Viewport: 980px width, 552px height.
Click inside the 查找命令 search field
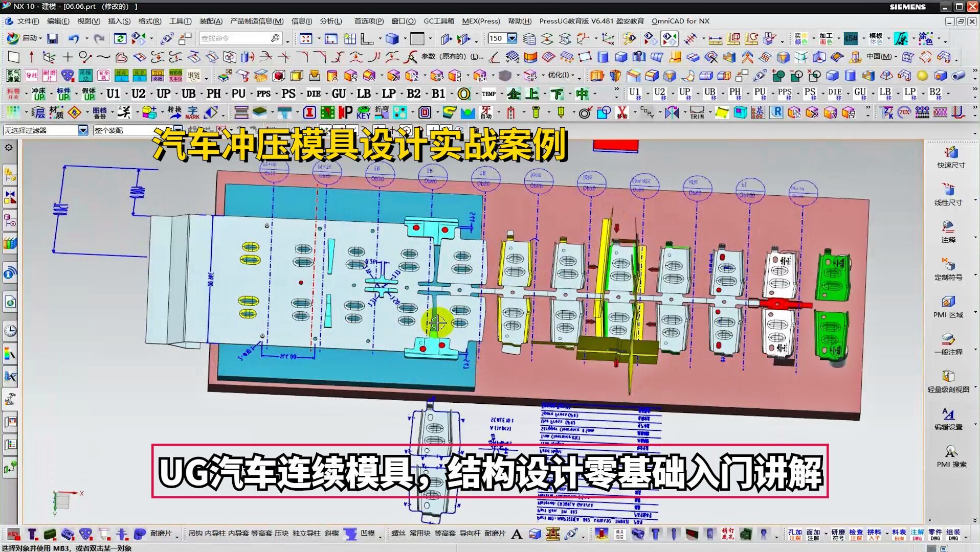(x=235, y=38)
